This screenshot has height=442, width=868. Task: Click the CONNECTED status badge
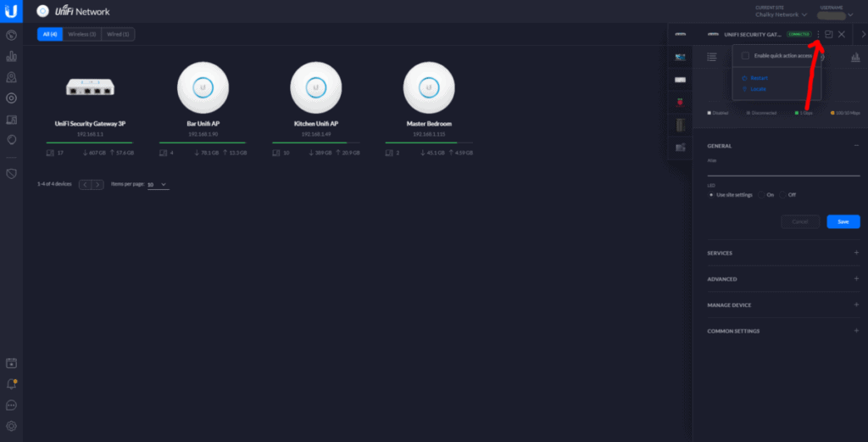(798, 34)
